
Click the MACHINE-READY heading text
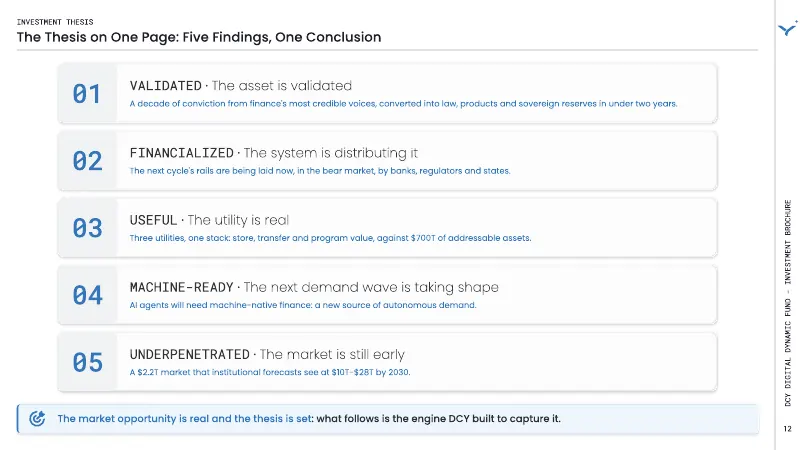click(x=182, y=287)
